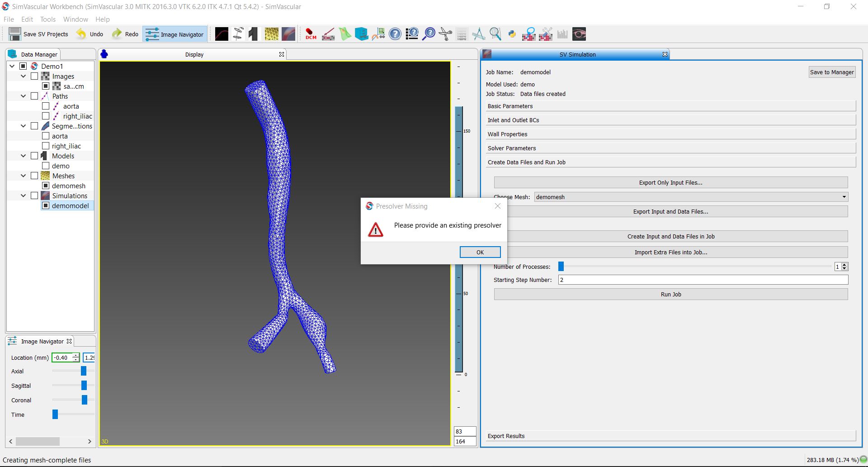This screenshot has width=868, height=467.
Task: Collapse the Demo1 project tree node
Action: 12,66
